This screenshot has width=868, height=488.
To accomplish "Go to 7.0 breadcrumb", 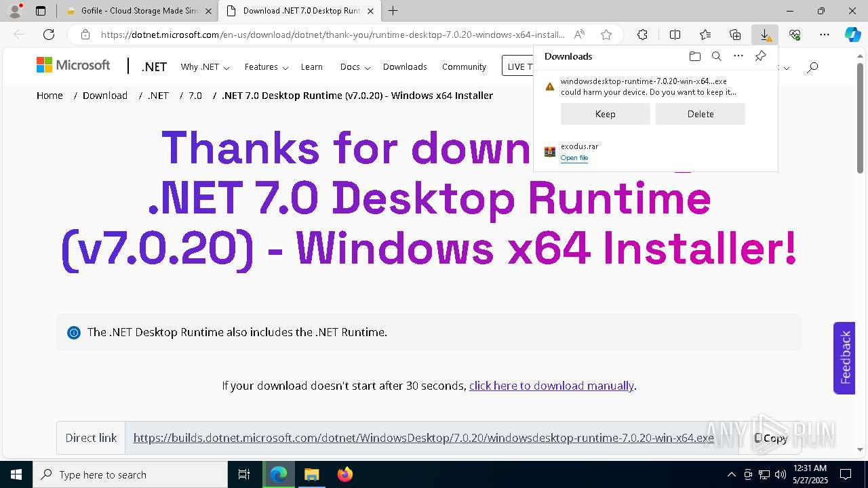I will tap(195, 96).
